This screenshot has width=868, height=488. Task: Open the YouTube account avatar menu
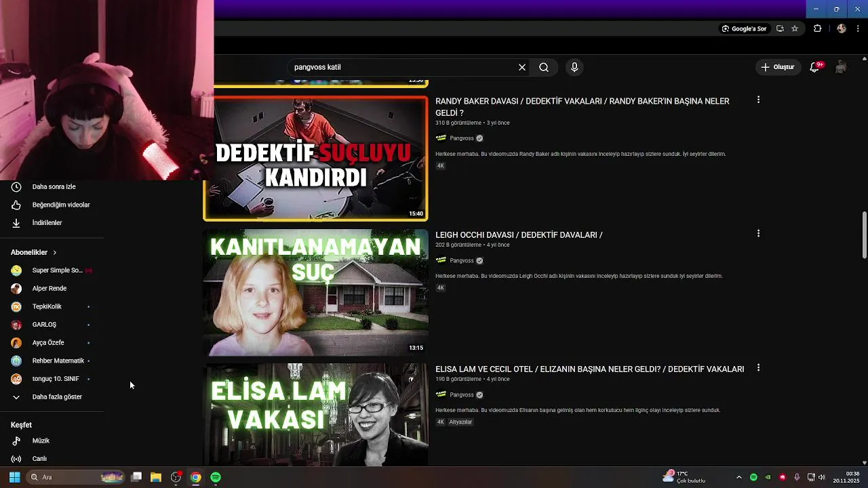tap(841, 67)
